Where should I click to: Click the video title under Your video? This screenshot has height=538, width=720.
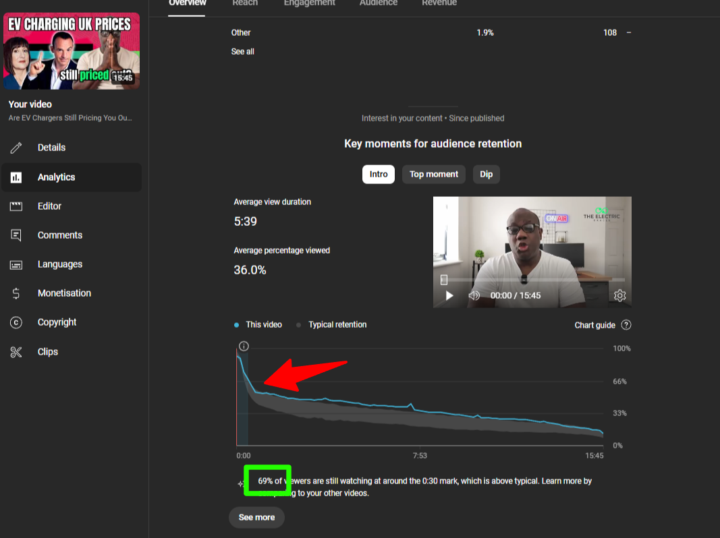[70, 118]
